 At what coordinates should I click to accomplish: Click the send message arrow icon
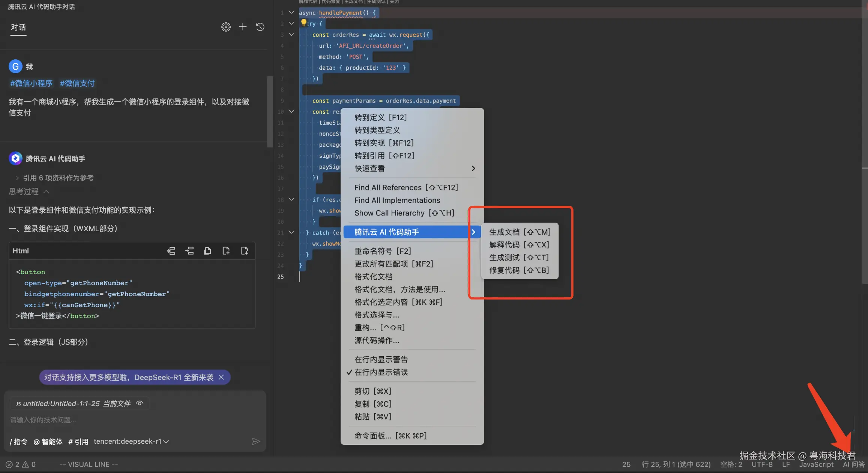point(256,441)
